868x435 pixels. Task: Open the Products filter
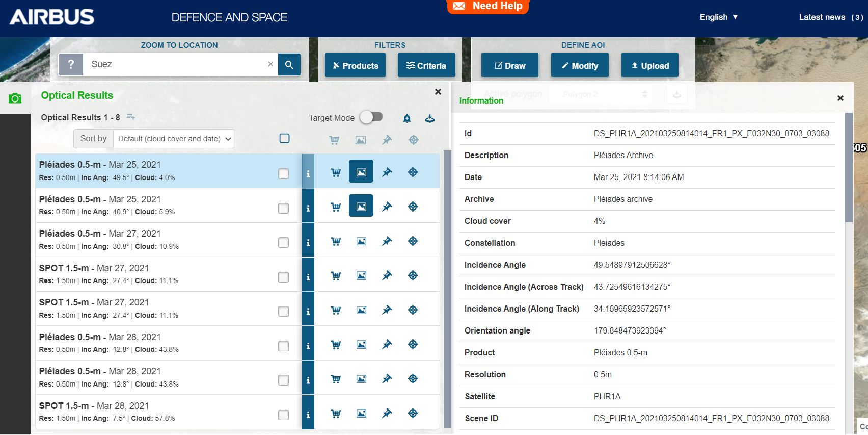pos(356,65)
